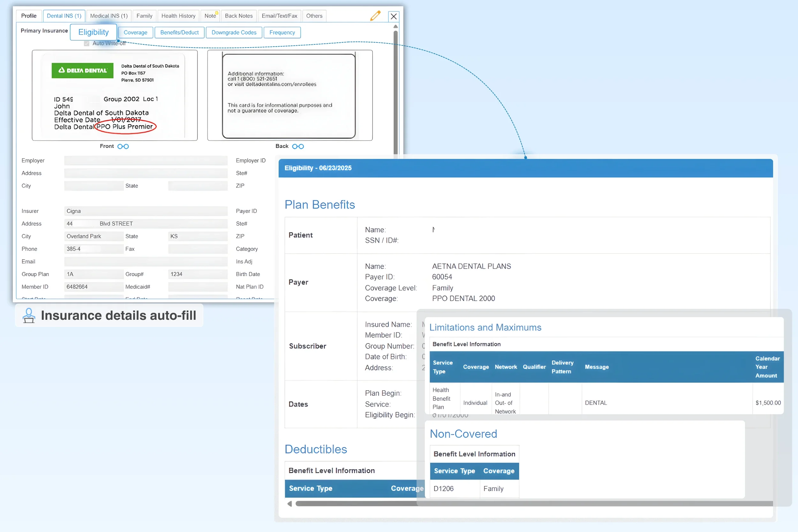This screenshot has width=798, height=532.
Task: Open the Downgrade Codes button
Action: point(234,33)
